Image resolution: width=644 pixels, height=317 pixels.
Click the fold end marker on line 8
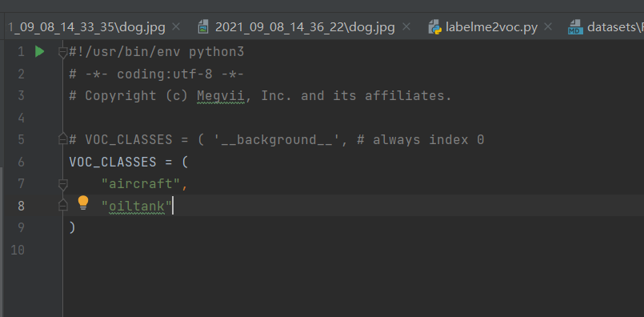63,205
